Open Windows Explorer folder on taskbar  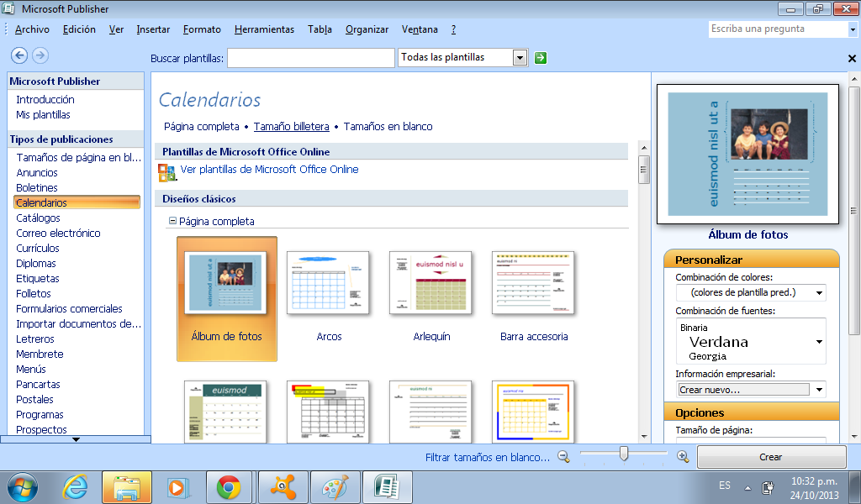click(x=127, y=487)
